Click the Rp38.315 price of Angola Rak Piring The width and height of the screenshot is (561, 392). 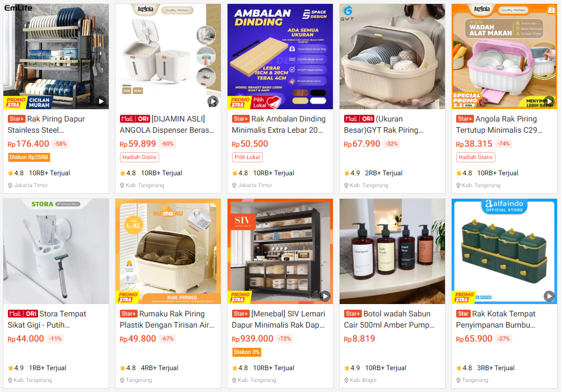(474, 144)
